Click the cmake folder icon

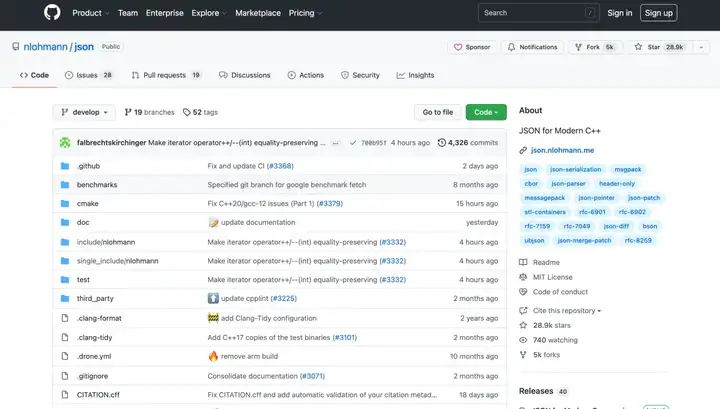click(65, 203)
